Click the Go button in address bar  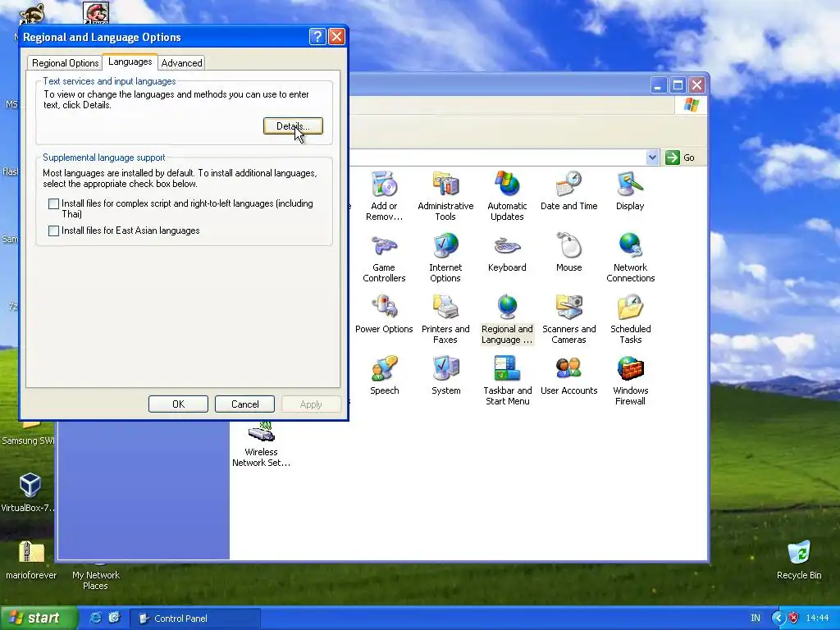[680, 157]
